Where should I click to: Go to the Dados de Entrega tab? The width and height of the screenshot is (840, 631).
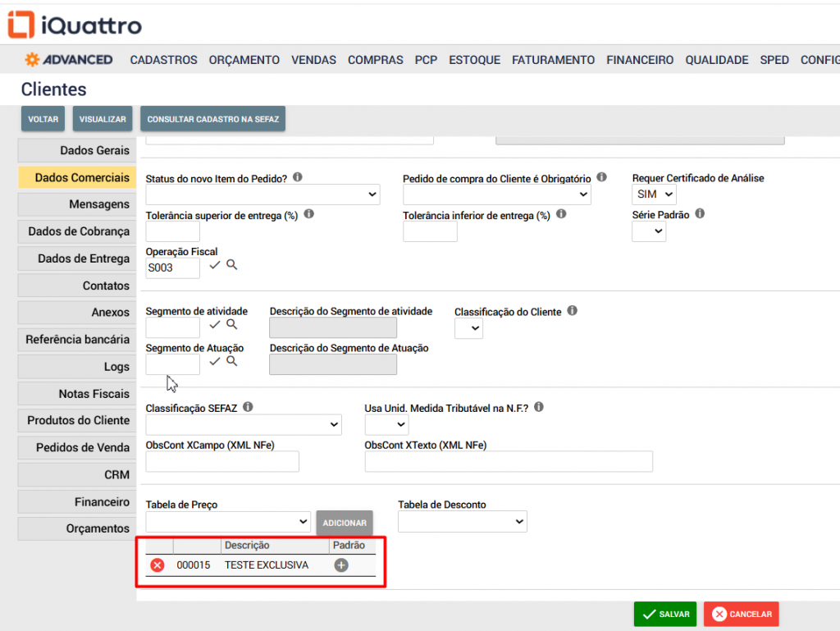[76, 258]
